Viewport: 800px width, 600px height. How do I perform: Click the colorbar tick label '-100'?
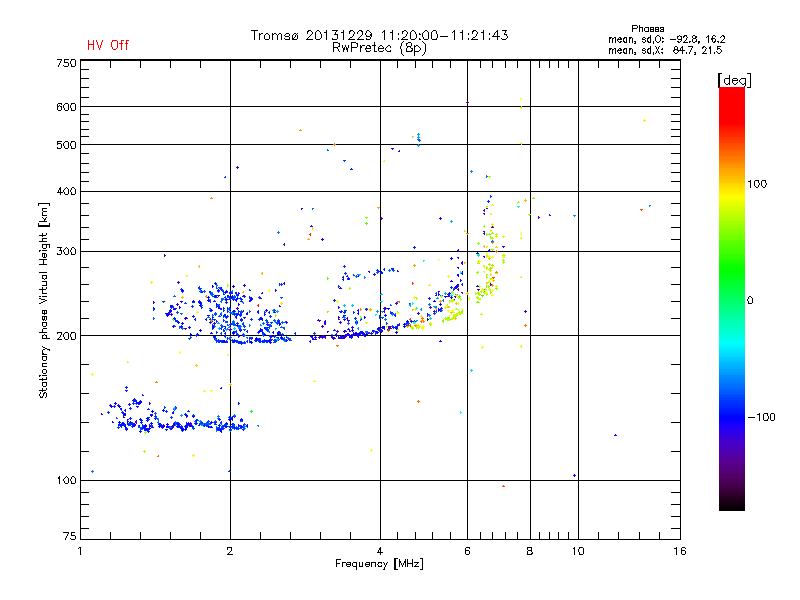pos(762,417)
